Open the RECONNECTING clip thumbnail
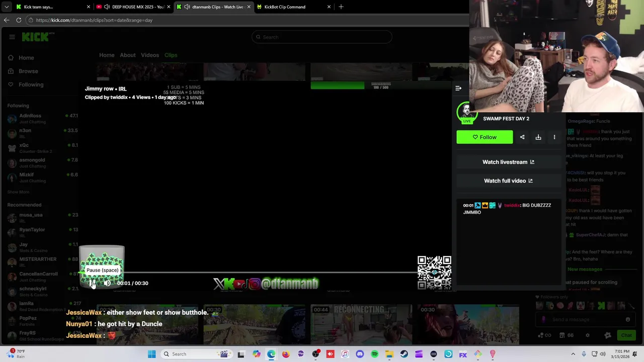 [x=361, y=324]
